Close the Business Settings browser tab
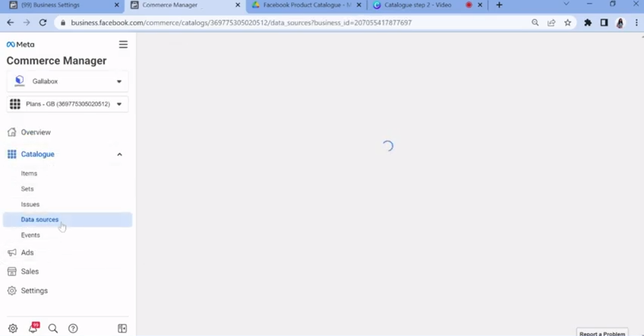 117,5
